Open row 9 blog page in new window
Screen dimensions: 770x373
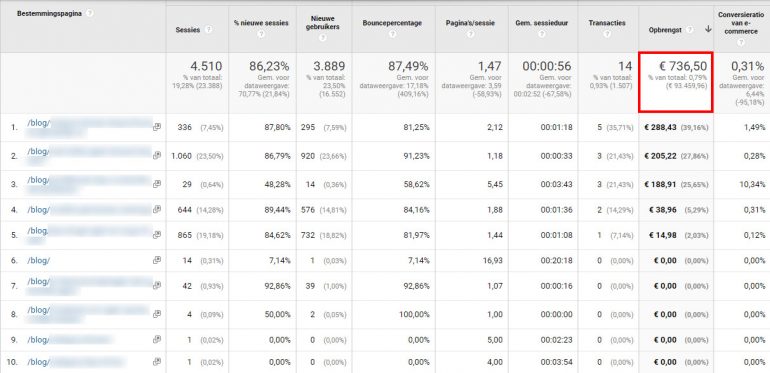point(157,339)
